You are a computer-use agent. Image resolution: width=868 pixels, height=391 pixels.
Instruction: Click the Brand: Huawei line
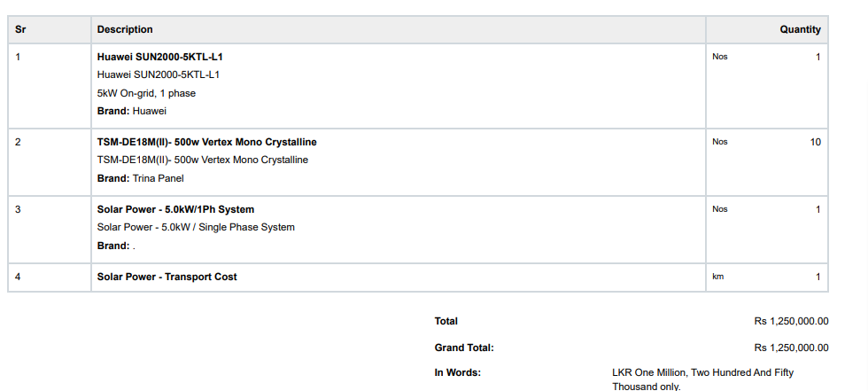(132, 111)
